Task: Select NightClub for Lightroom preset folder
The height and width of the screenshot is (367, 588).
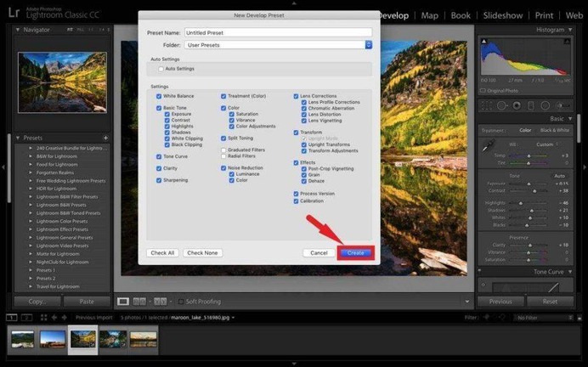Action: pyautogui.click(x=62, y=262)
